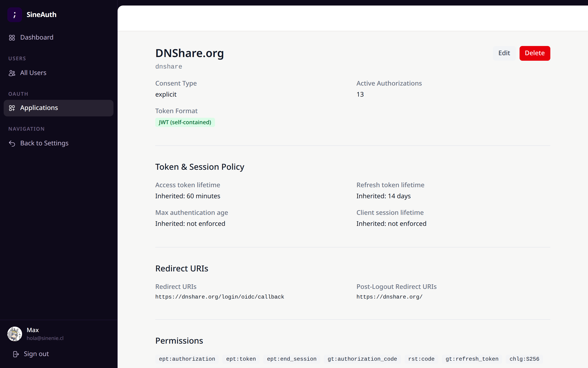This screenshot has height=368, width=588.
Task: Click the gt:refresh_token permission tag
Action: click(x=472, y=359)
